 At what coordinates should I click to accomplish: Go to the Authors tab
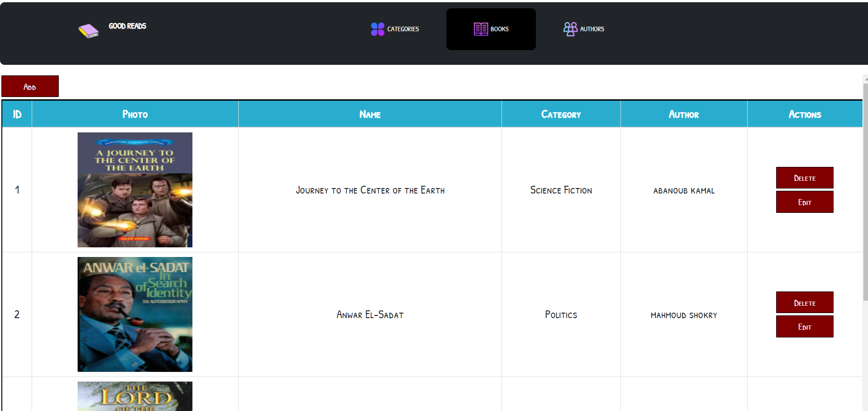(584, 29)
